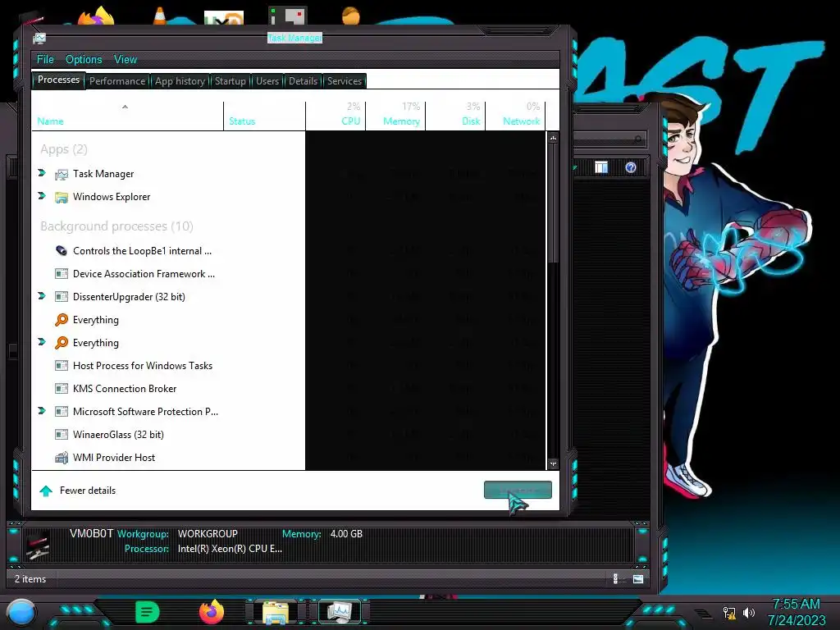Sort processes by Network column
The width and height of the screenshot is (840, 630).
click(515, 116)
